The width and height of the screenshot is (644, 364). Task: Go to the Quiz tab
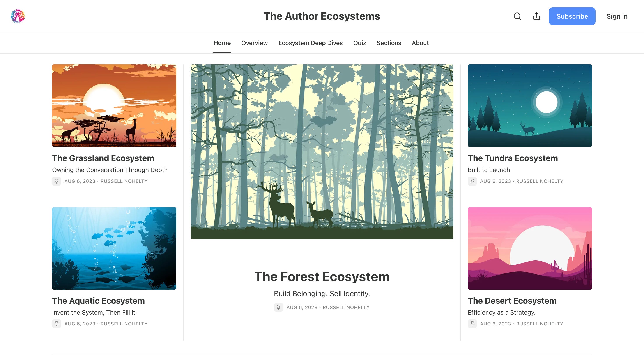coord(359,43)
